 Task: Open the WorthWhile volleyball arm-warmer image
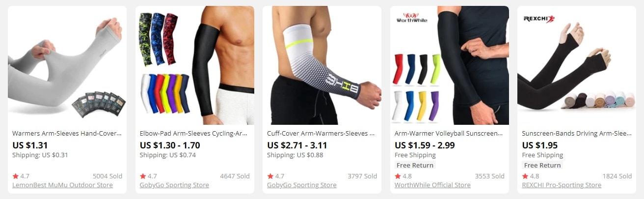coord(450,65)
